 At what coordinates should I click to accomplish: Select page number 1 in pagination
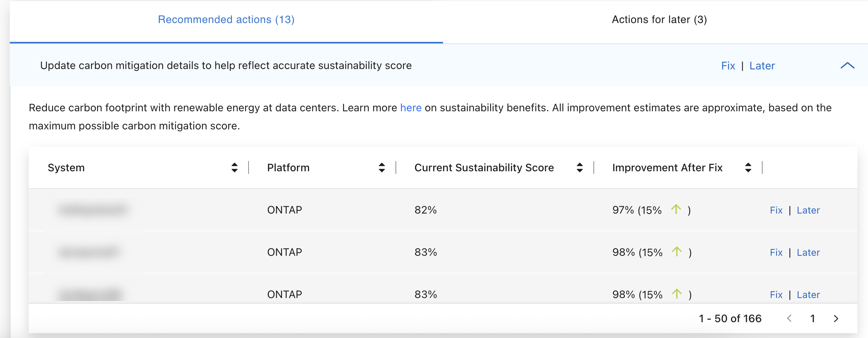tap(812, 319)
